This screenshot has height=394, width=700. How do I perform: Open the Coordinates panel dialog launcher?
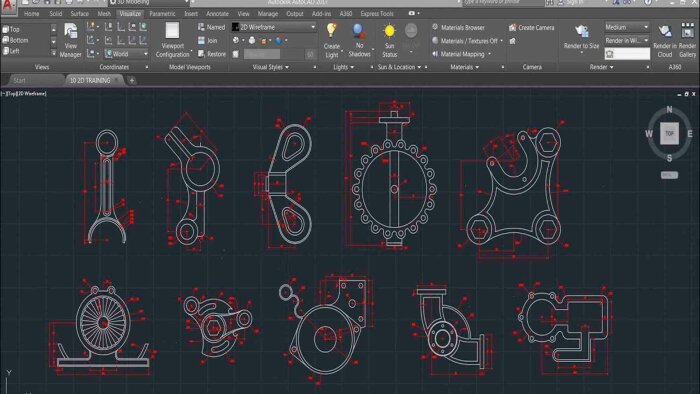(x=147, y=67)
